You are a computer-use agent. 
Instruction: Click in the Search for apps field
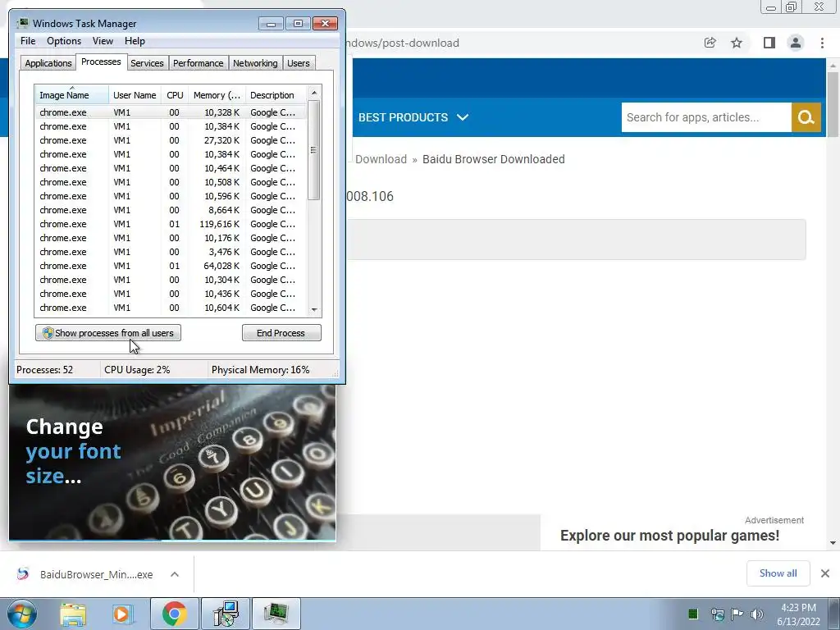706,117
